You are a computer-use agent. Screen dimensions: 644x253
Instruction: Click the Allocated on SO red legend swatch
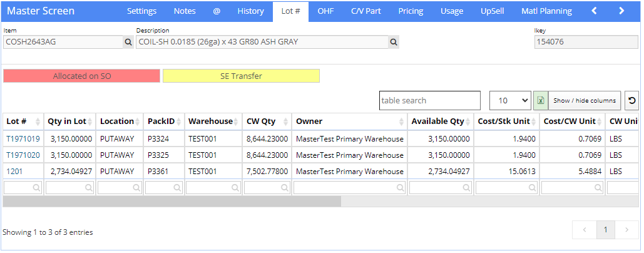coord(82,76)
